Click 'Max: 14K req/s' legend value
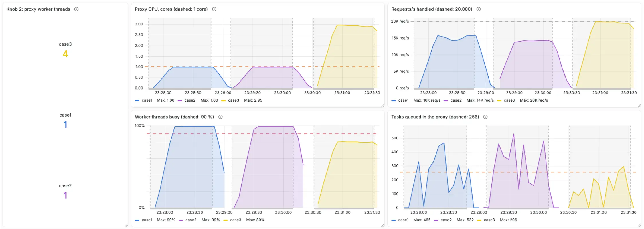The height and width of the screenshot is (229, 644). pos(480,100)
